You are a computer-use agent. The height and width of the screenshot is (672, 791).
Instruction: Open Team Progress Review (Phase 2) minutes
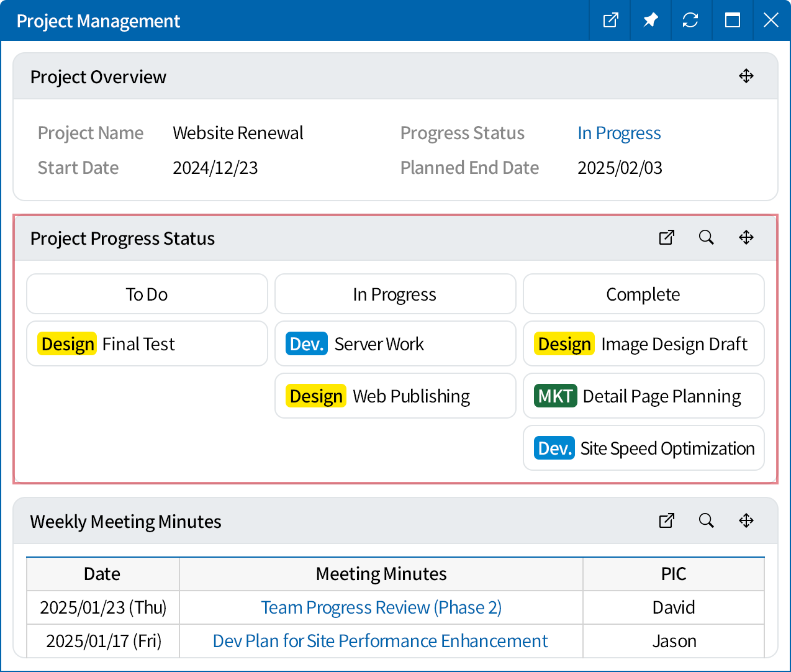[381, 607]
